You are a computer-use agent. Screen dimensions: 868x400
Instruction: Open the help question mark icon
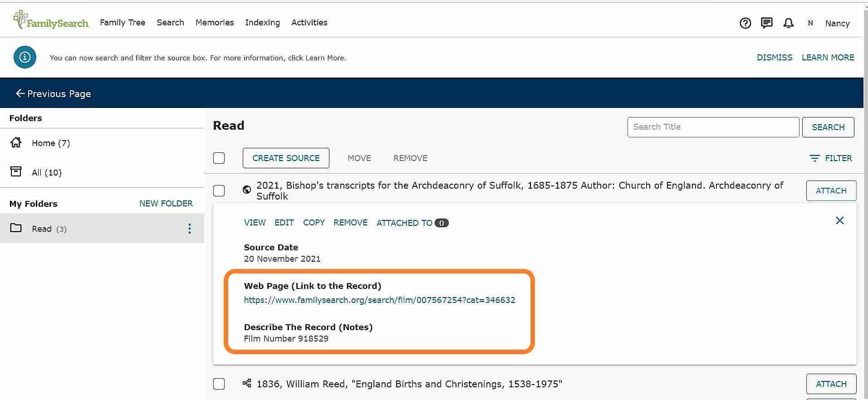[745, 23]
